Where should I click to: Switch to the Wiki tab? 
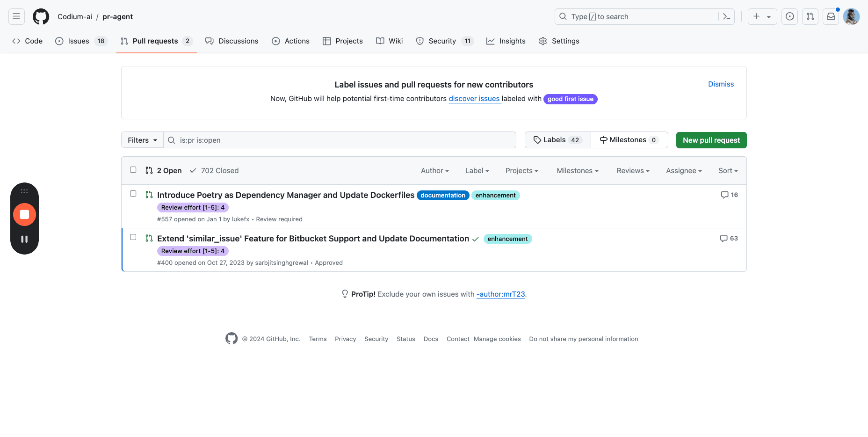(x=390, y=41)
